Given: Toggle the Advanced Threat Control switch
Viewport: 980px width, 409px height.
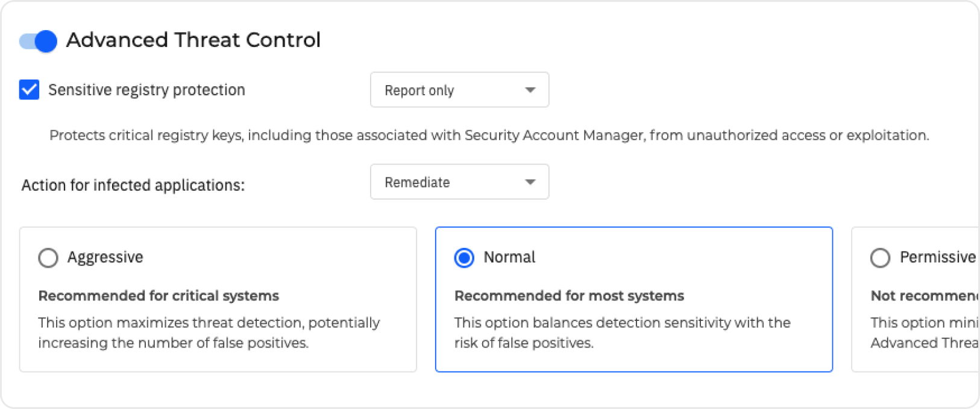Looking at the screenshot, I should (38, 41).
